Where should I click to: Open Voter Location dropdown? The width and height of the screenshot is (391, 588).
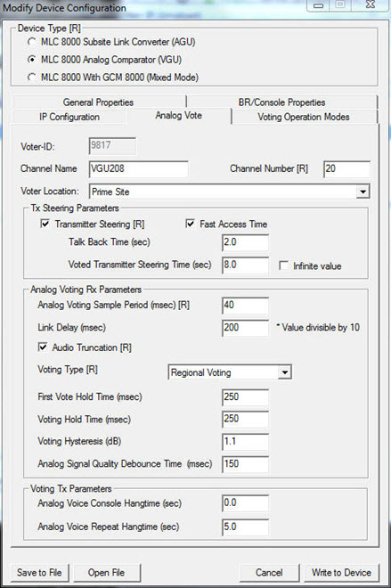tap(362, 192)
